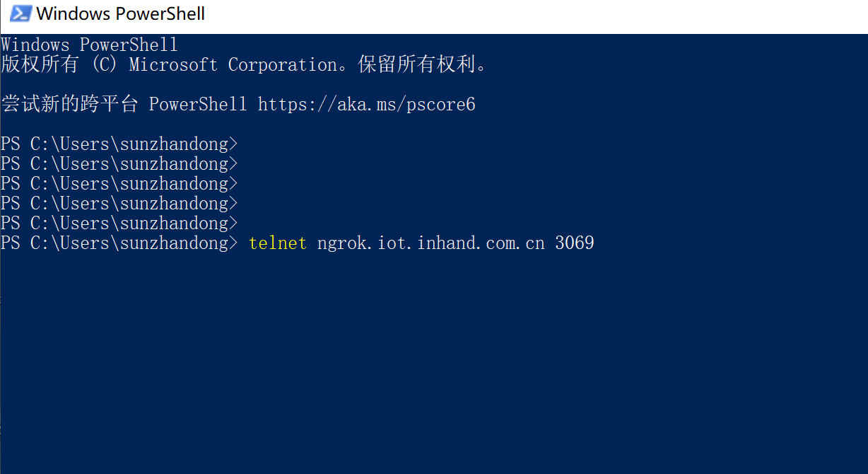Click the ngrok.iot.inhand.com.cn hostname
868x474 pixels.
(x=431, y=243)
